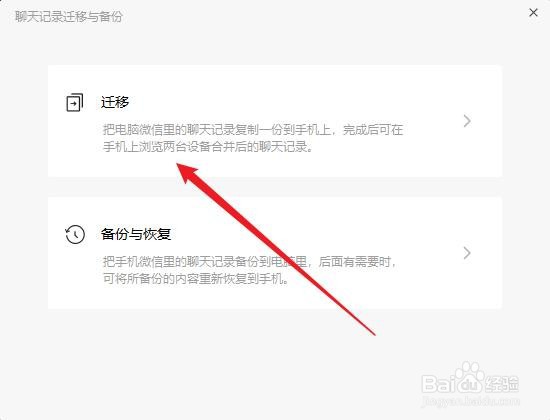
Task: Select the 迁移 heading text
Action: click(x=115, y=102)
